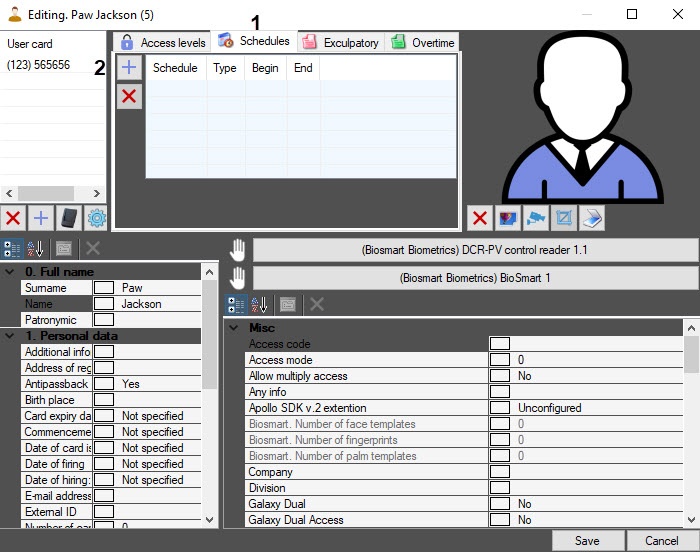Click the card reader icon under the card list
Viewport: 700px width, 552px height.
69,218
